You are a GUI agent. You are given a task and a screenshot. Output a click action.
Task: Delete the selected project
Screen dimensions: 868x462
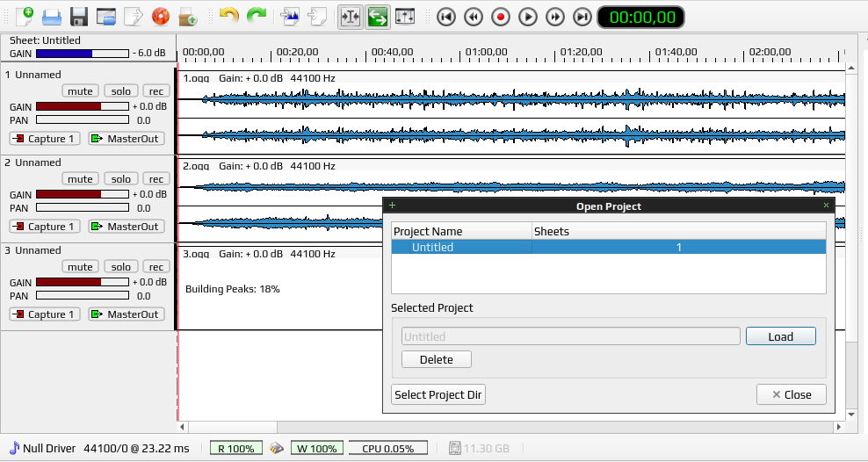pyautogui.click(x=437, y=359)
